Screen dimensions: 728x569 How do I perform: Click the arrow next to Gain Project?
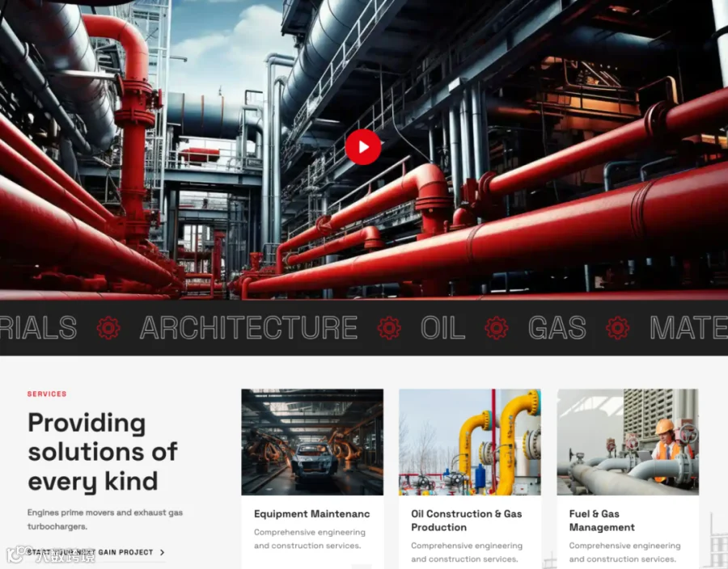click(x=162, y=552)
